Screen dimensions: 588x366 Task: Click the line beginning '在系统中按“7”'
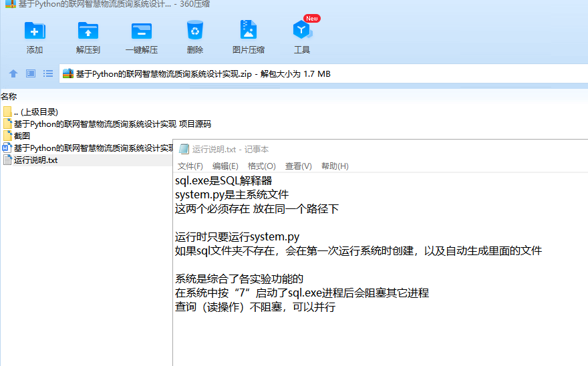[x=302, y=293]
